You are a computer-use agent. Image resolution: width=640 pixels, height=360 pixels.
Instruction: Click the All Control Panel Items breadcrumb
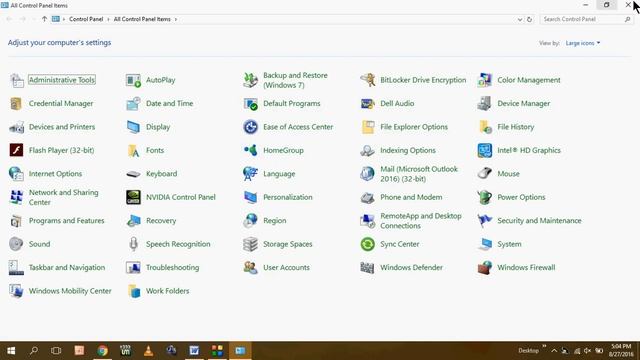(142, 19)
